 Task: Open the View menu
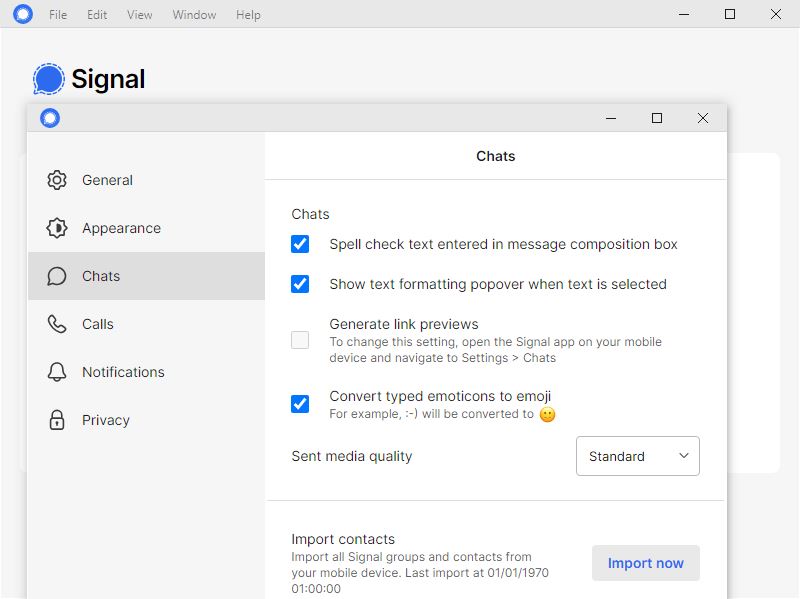coord(140,15)
